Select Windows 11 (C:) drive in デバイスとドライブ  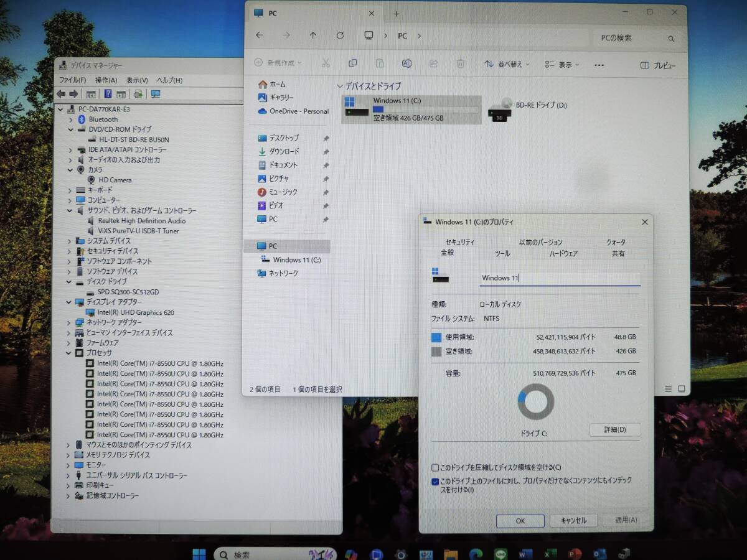(411, 109)
